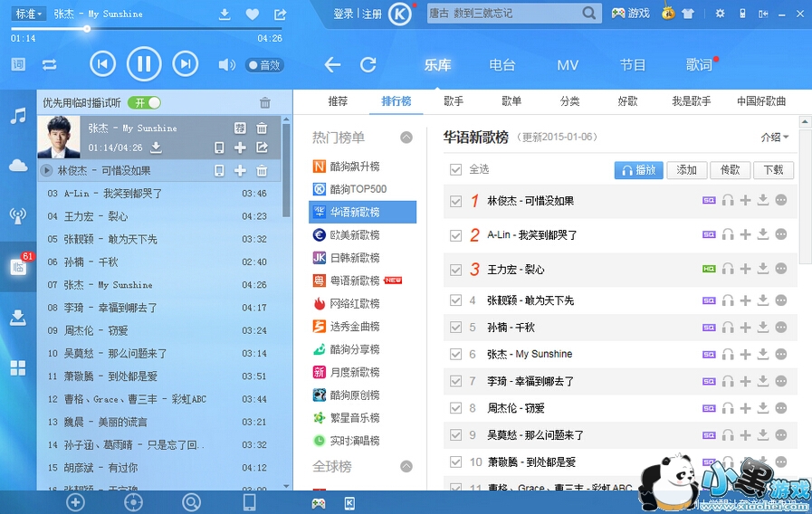Click the 下载 download button

774,170
